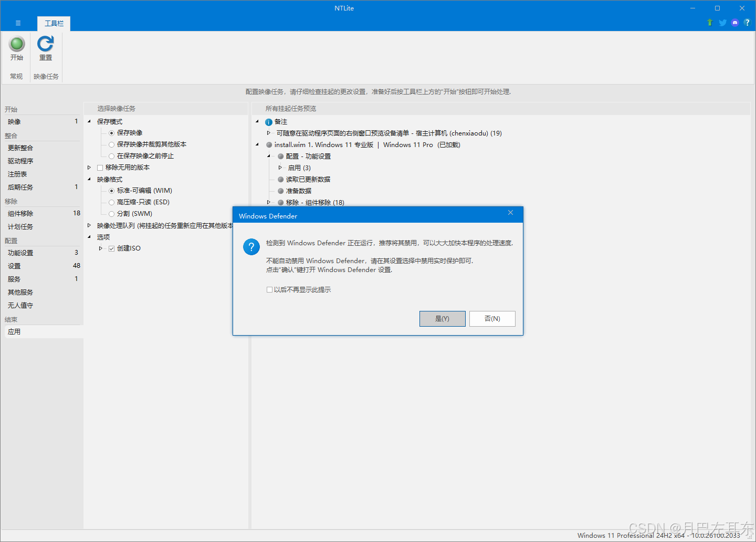Select the 保存映像 radio option

click(111, 133)
